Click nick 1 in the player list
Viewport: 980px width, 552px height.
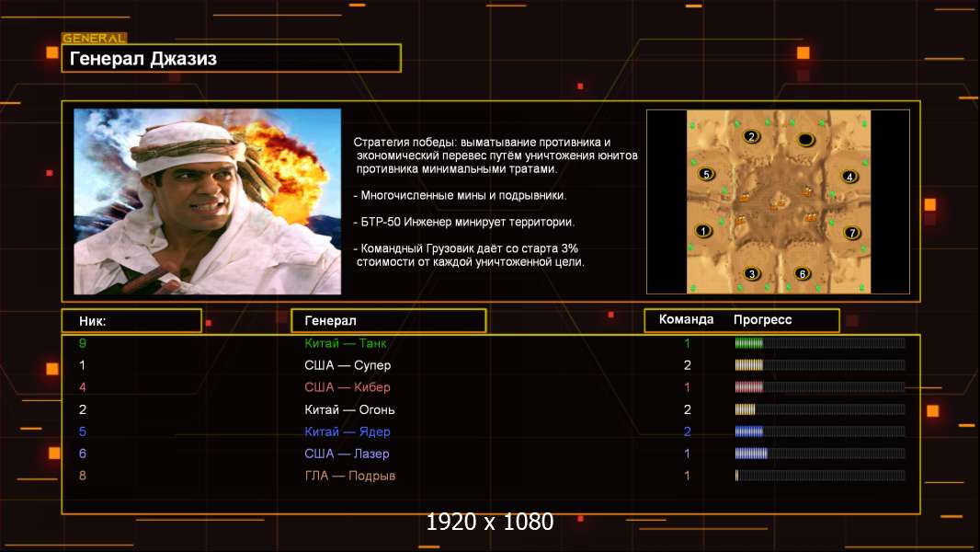tap(82, 365)
